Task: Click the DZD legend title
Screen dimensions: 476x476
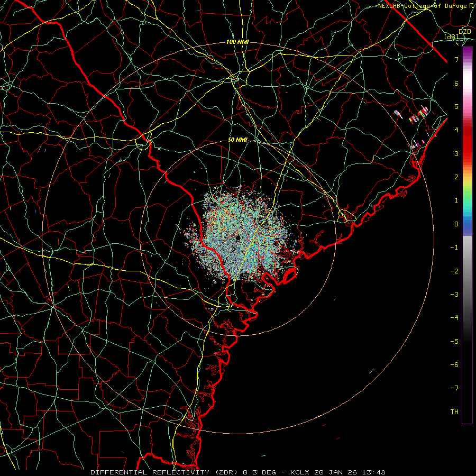Action: click(465, 32)
